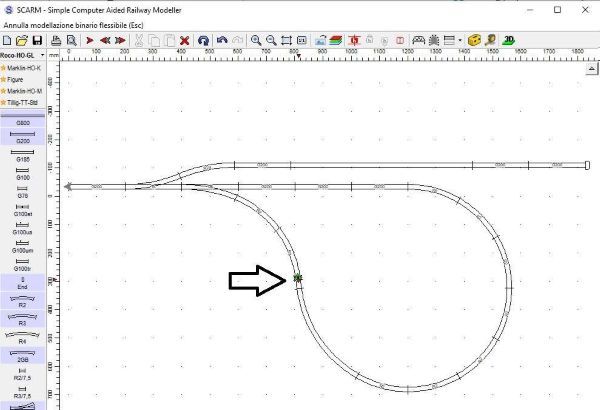Open the dropdown arrow beside the track-style icon
Viewport: 600px width, 410px height.
pyautogui.click(x=460, y=41)
